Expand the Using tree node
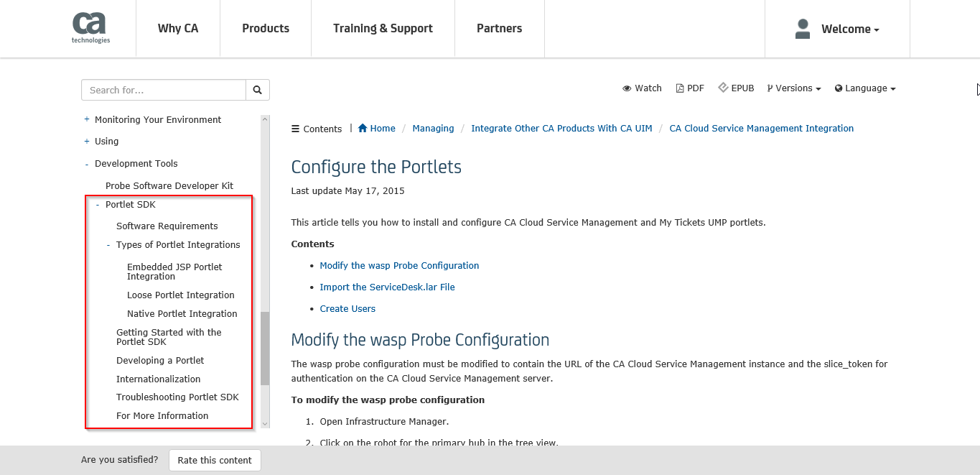Image resolution: width=980 pixels, height=475 pixels. (87, 142)
